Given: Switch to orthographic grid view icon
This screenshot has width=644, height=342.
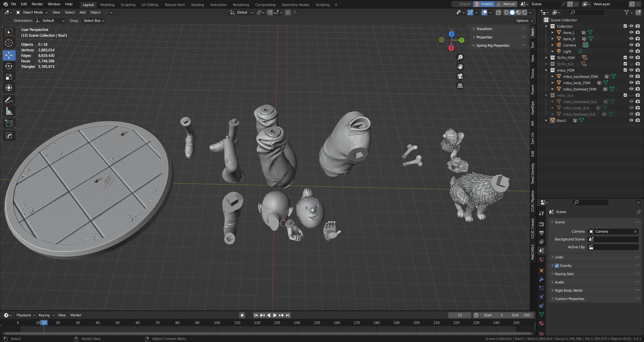Looking at the screenshot, I should click(460, 86).
